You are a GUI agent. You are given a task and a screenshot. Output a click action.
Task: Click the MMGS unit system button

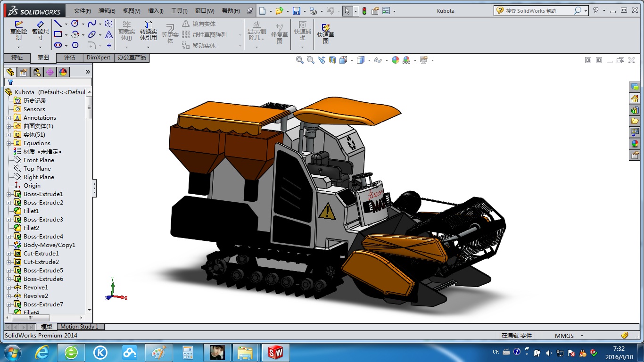(564, 336)
